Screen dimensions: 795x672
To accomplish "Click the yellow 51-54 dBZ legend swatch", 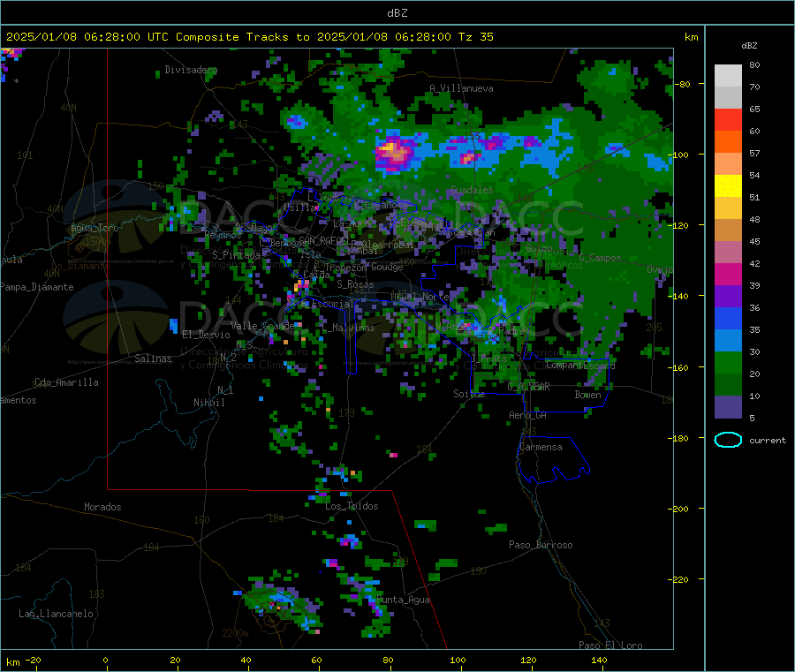I will [x=728, y=186].
